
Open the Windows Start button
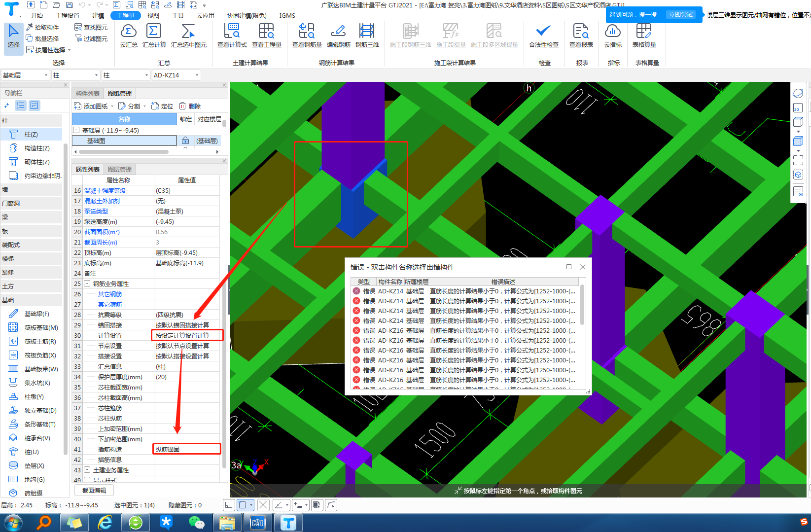(x=13, y=522)
